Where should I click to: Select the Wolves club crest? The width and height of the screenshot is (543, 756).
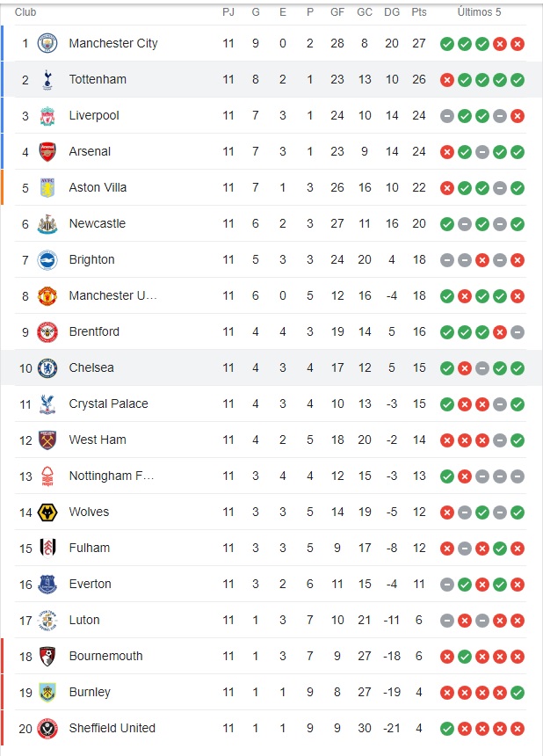48,512
